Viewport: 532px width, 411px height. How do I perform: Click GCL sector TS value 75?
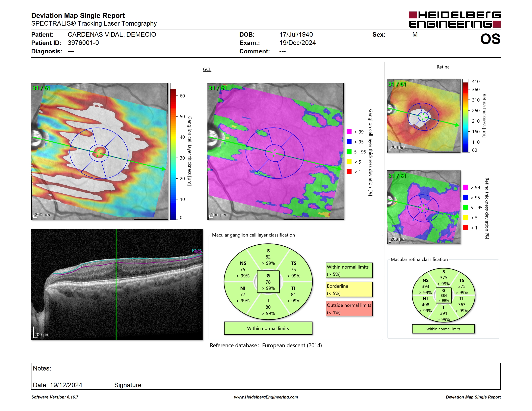pos(293,270)
